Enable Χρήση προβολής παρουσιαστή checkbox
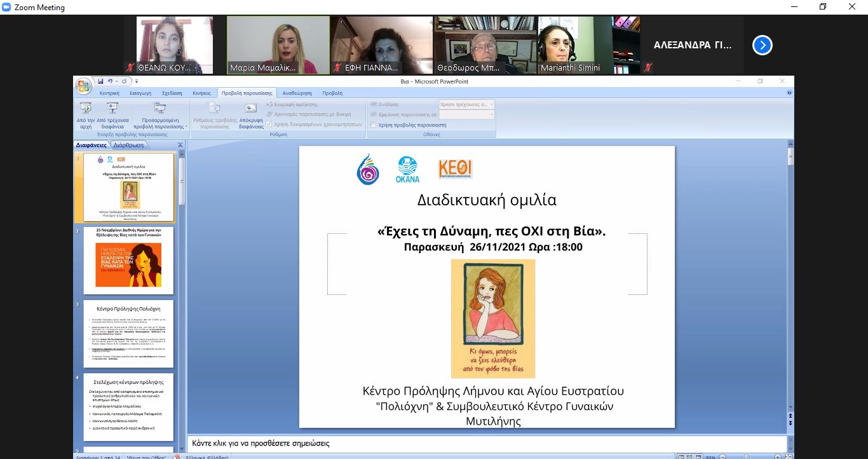Viewport: 868px width, 459px height. pos(374,125)
